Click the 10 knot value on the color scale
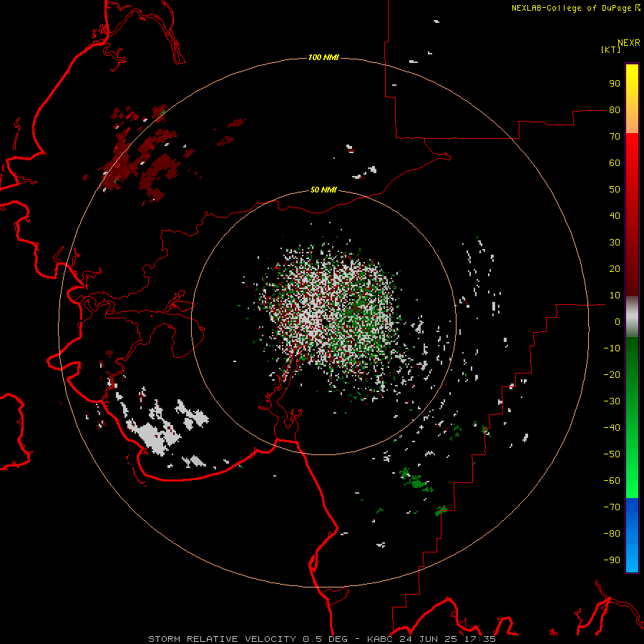This screenshot has width=644, height=644. 615,296
